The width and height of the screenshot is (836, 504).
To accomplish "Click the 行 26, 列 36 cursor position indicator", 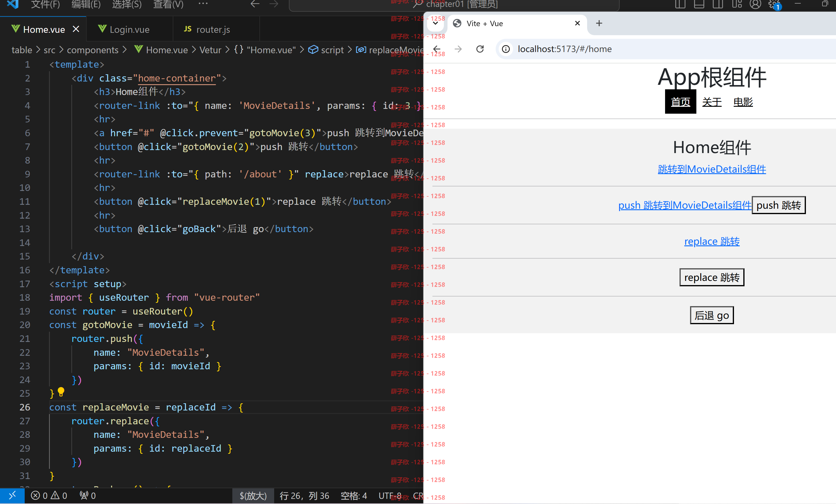I will pos(304,496).
